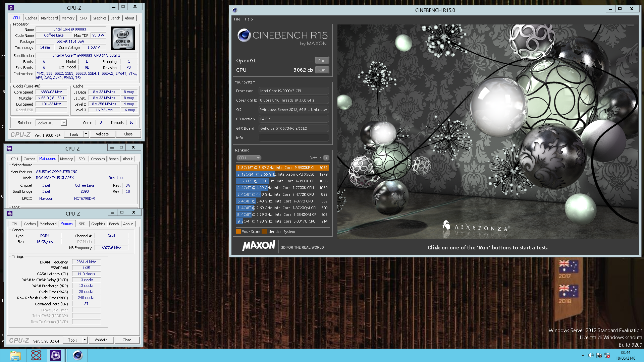Click the volume speaker tray icon
The image size is (644, 362).
[x=591, y=355]
